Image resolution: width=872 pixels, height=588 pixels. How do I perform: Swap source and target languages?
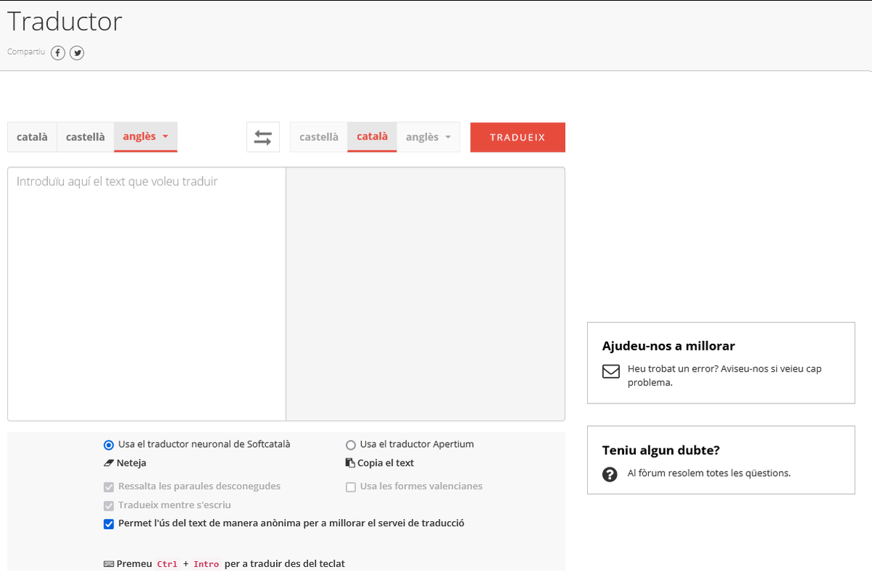click(263, 137)
